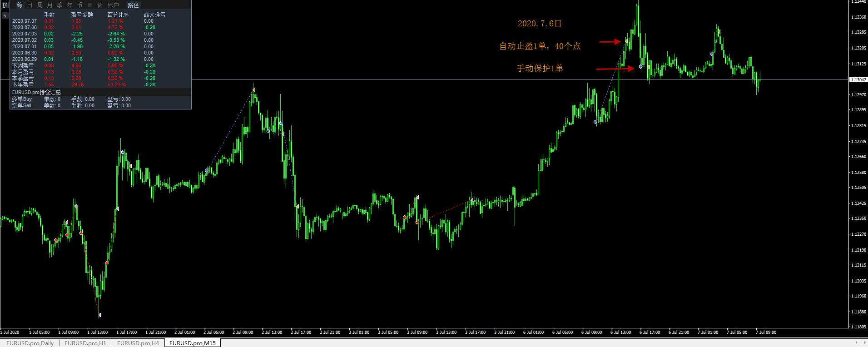Open the 周 weekly tab
The width and height of the screenshot is (868, 347).
pyautogui.click(x=40, y=5)
